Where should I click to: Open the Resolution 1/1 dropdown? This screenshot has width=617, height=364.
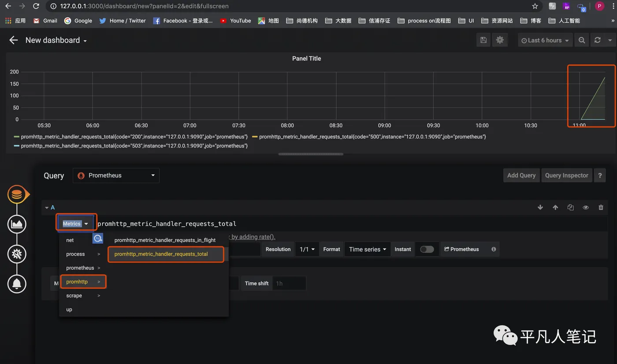307,249
